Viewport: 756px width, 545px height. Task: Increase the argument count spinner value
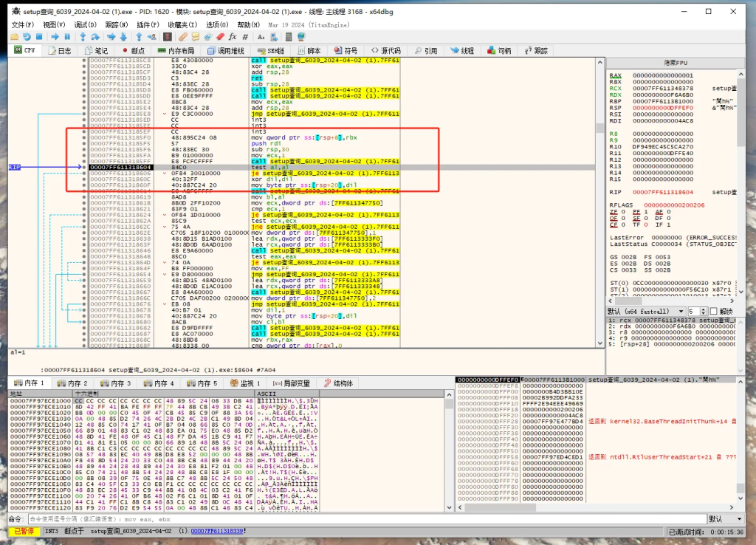pyautogui.click(x=702, y=309)
